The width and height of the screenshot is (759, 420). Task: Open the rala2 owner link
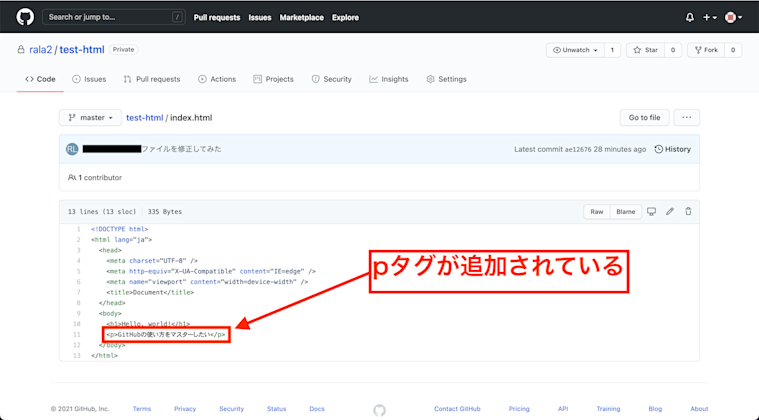(41, 49)
